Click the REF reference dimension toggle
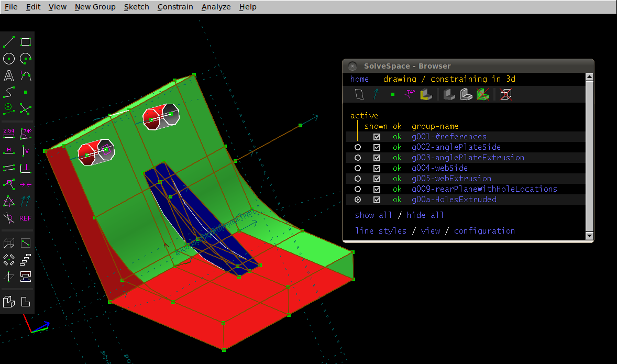617x364 pixels. pos(26,218)
